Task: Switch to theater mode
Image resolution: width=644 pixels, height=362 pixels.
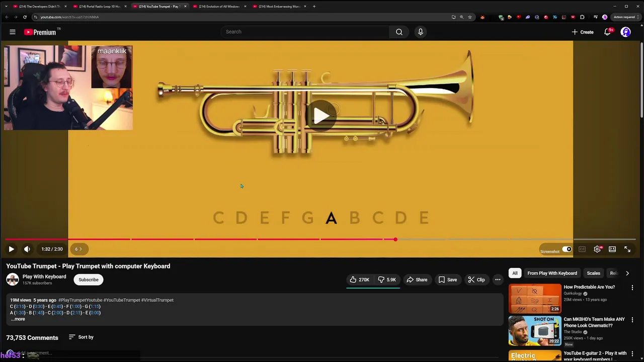Action: tap(612, 249)
